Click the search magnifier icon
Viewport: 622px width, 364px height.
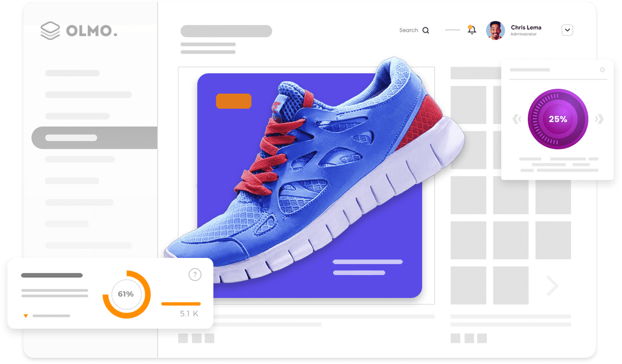[426, 30]
